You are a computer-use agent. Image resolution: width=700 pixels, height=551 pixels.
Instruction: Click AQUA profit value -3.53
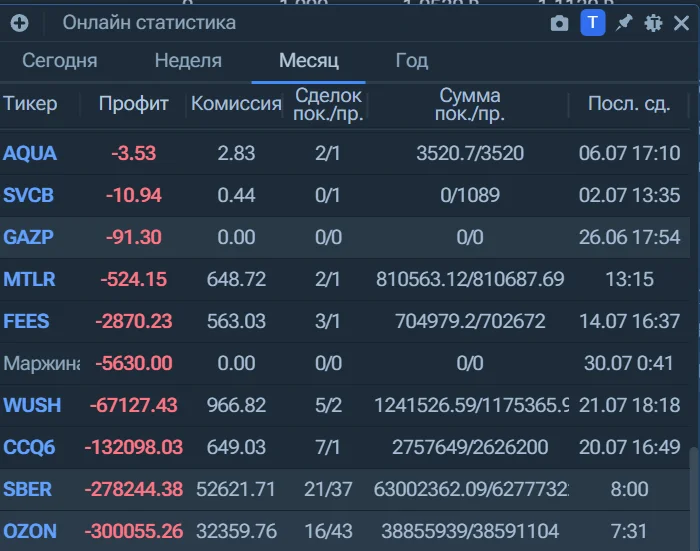pyautogui.click(x=133, y=153)
